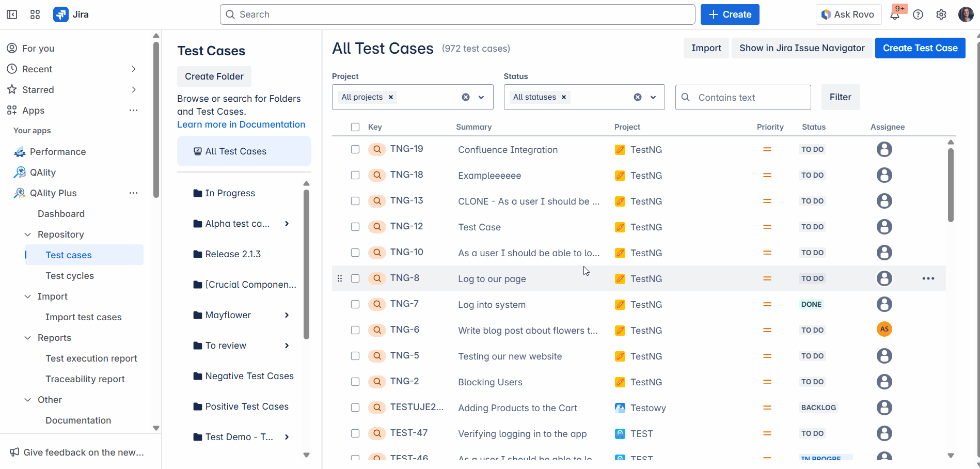Viewport: 980px width, 469px height.
Task: Click Show in Jira Issue Navigator
Action: [802, 48]
